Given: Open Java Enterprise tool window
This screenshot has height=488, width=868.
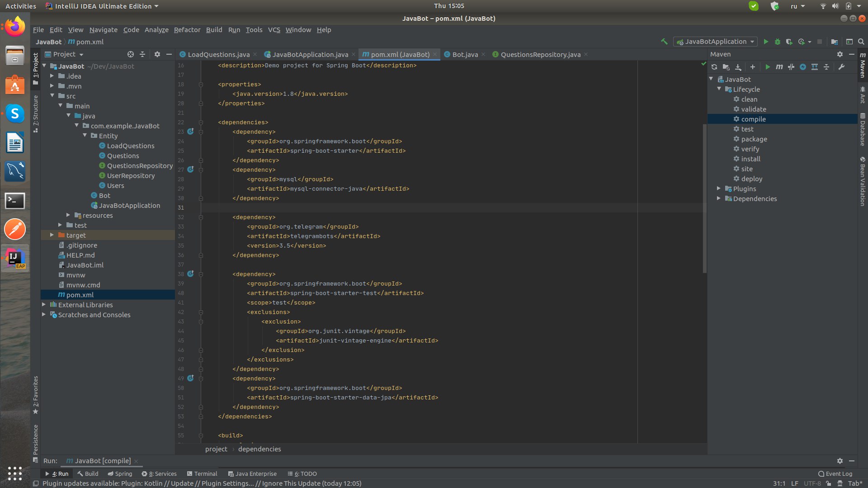Looking at the screenshot, I should (x=252, y=474).
